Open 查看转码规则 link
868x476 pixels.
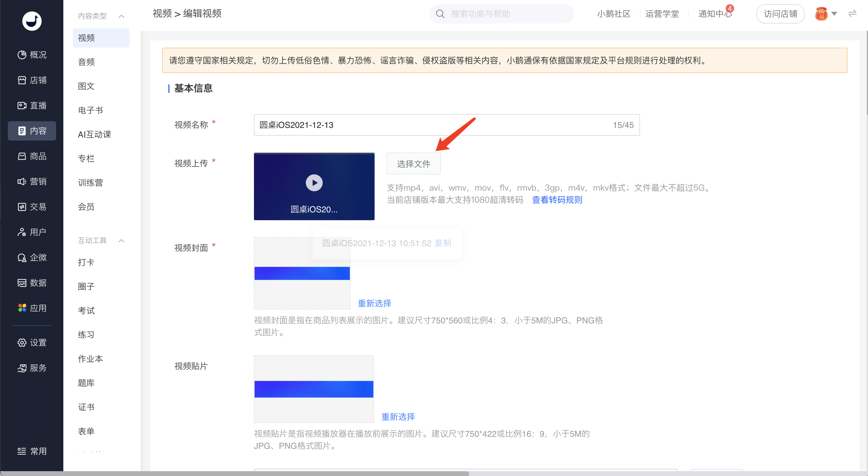[557, 200]
